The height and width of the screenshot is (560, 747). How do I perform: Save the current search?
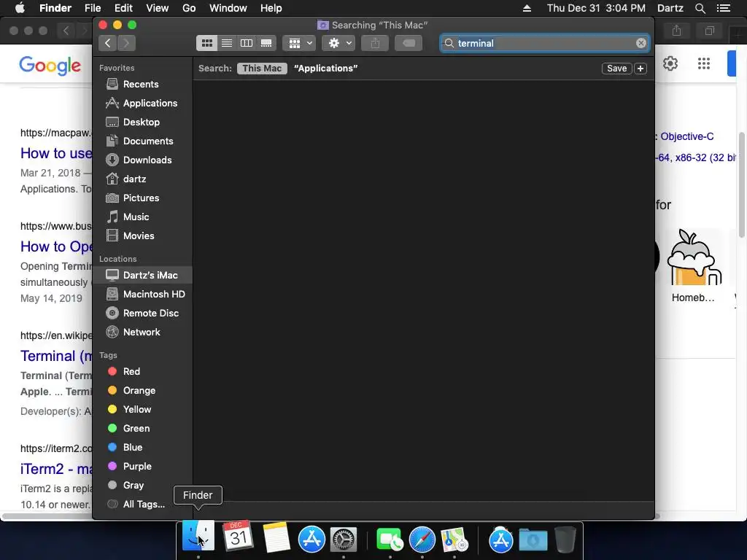pos(616,69)
